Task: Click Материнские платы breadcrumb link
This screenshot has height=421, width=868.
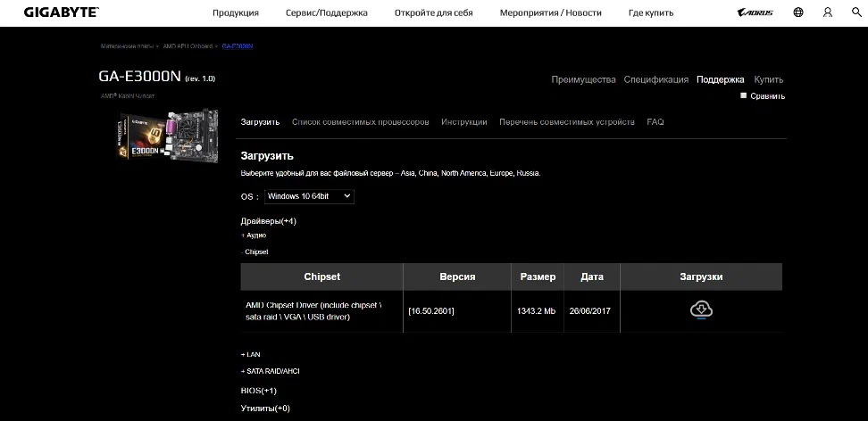Action: pos(127,46)
